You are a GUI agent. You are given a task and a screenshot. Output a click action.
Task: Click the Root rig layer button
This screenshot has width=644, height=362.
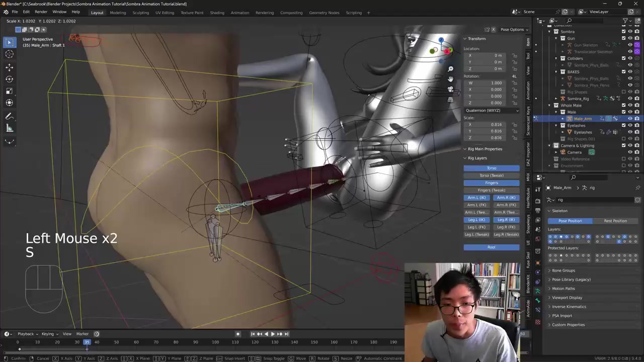click(491, 247)
